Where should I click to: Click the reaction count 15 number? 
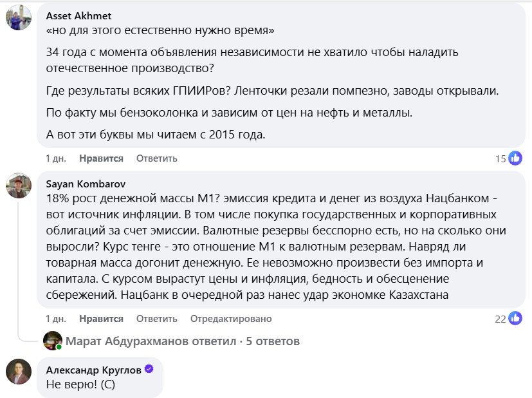click(500, 159)
